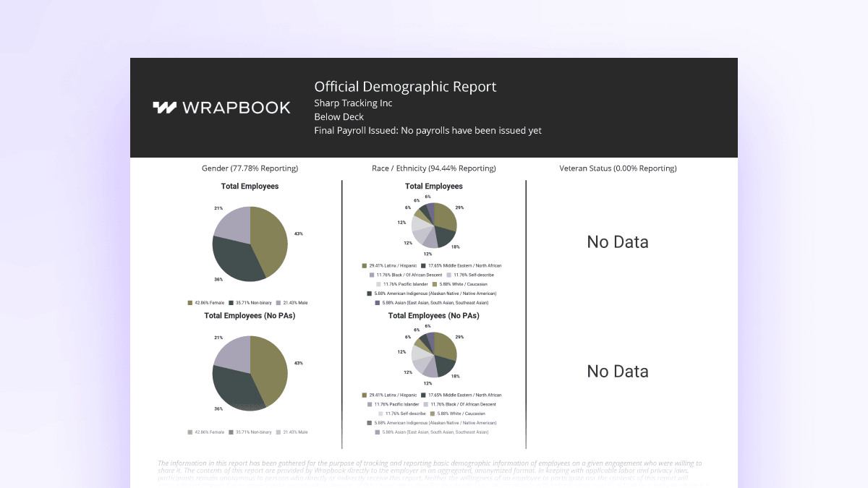Image resolution: width=868 pixels, height=488 pixels.
Task: Click the 36% label on the top Gender pie
Action: click(x=218, y=279)
